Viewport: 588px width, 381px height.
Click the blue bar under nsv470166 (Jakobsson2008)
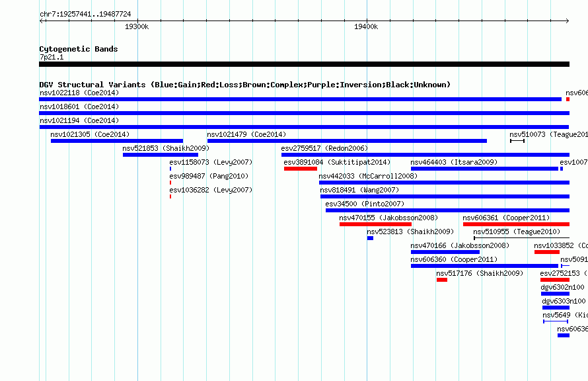click(x=445, y=252)
